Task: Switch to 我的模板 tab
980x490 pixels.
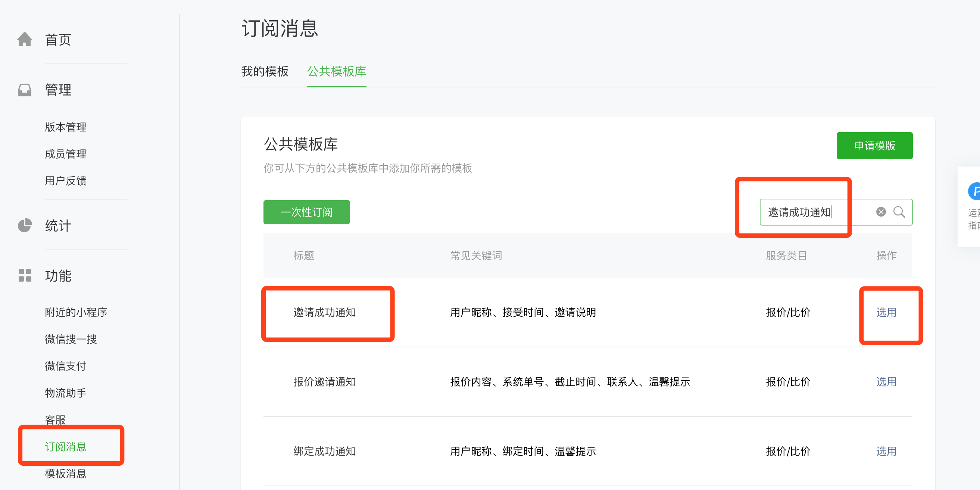Action: (x=265, y=71)
